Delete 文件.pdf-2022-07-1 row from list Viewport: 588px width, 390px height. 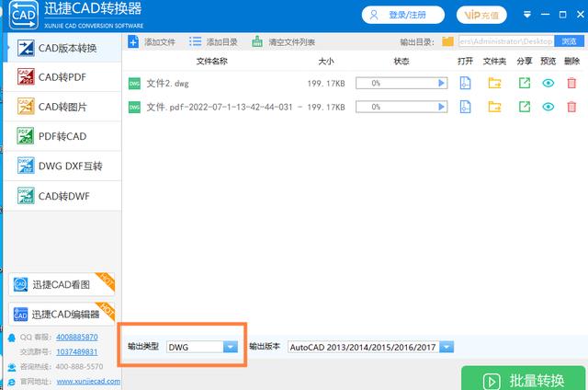click(571, 107)
